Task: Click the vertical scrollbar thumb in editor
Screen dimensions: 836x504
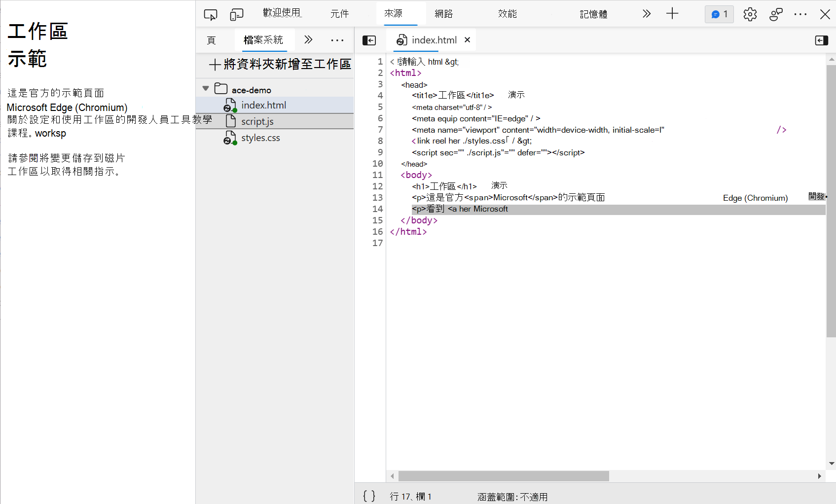Action: 831,201
